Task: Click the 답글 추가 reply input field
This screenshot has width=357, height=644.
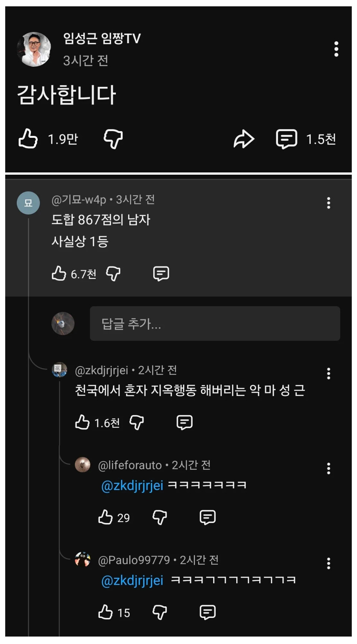Action: pos(215,323)
